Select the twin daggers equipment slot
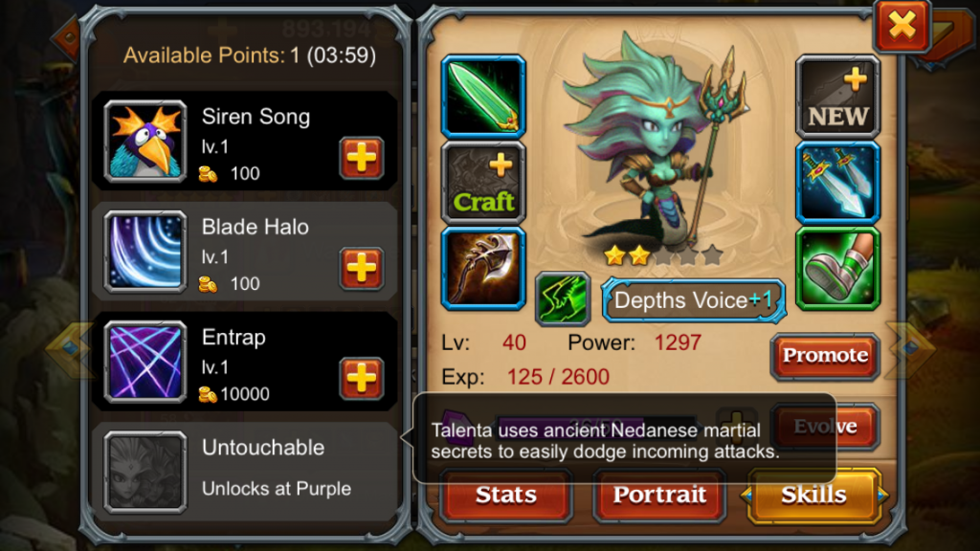 point(837,183)
